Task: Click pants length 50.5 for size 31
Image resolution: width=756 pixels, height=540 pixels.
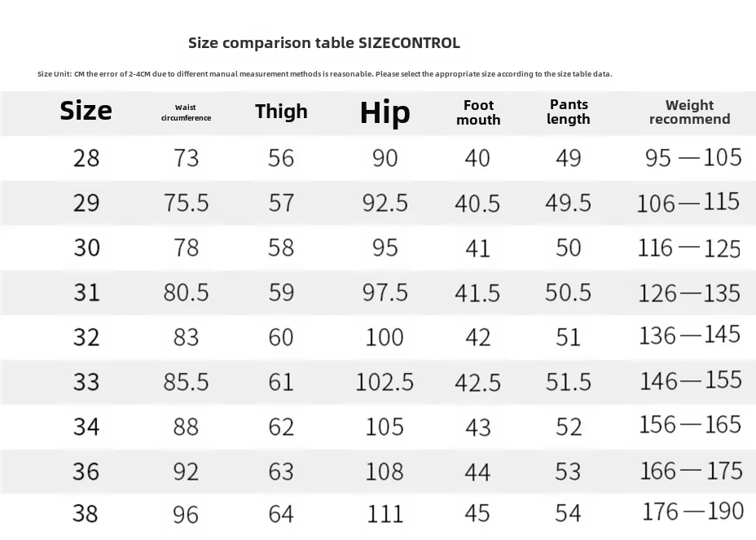Action: (x=568, y=292)
